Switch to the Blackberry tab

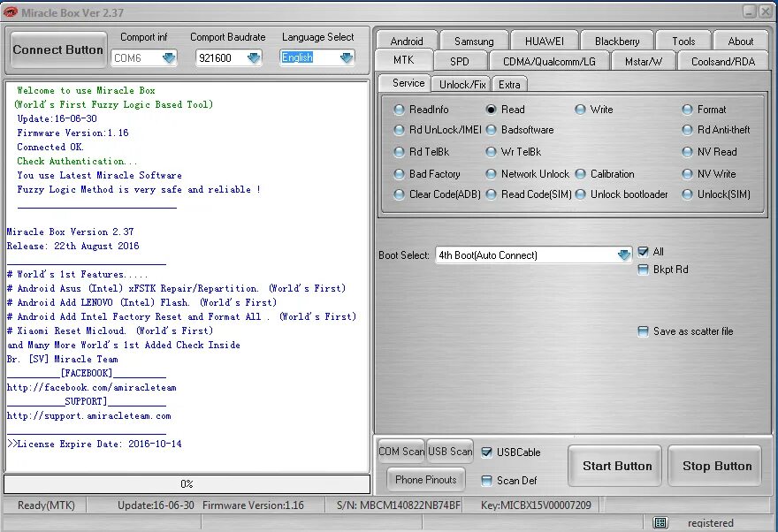617,42
